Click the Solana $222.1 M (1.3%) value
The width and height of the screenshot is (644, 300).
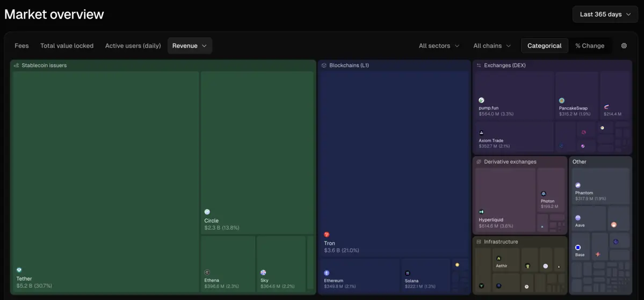point(420,287)
